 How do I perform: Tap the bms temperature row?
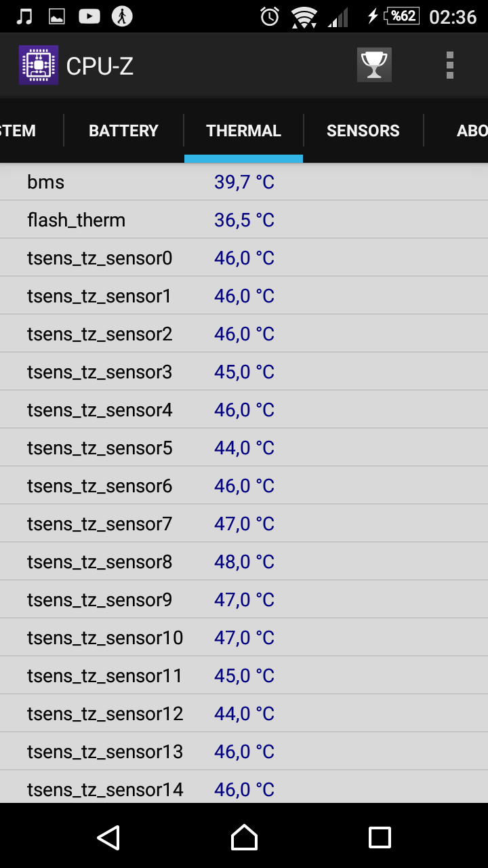244,182
